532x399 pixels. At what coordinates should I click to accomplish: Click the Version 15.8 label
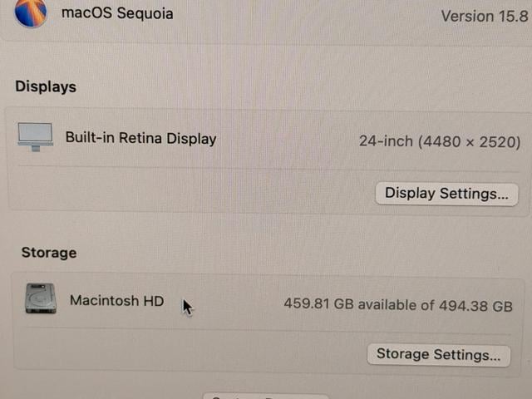click(485, 16)
